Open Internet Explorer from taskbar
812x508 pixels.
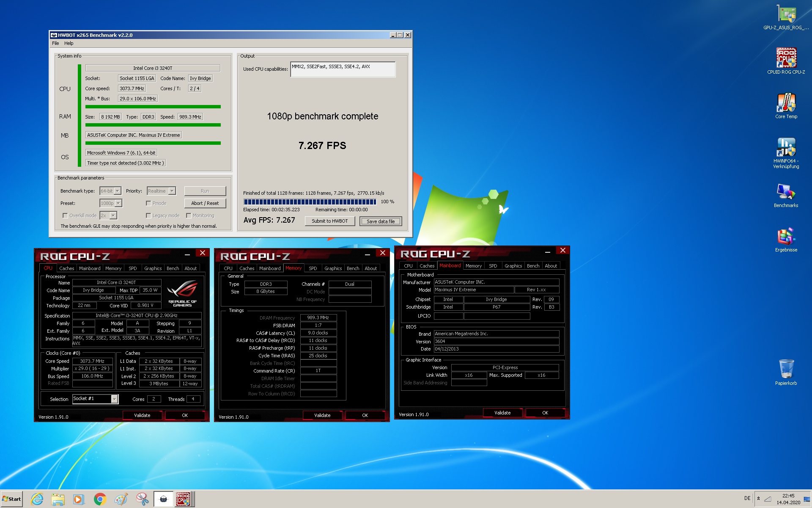click(37, 499)
